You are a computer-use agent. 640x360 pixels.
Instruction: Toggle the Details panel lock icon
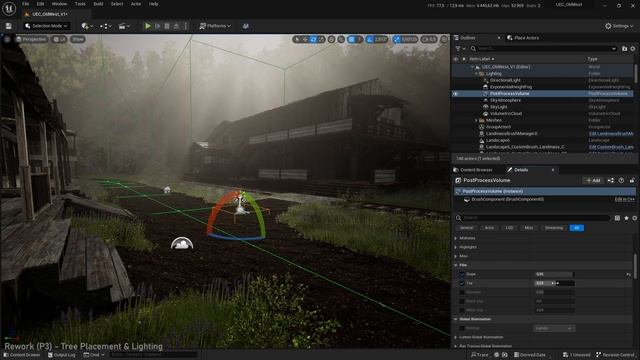(632, 180)
